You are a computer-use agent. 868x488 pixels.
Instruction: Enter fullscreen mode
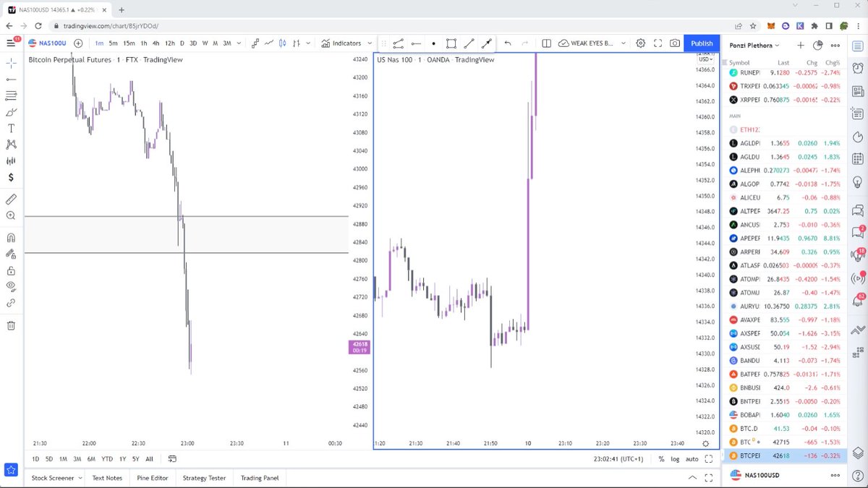pyautogui.click(x=658, y=43)
